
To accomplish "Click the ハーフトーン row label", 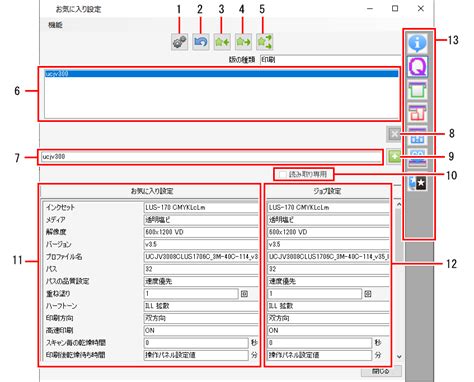I will point(62,306).
